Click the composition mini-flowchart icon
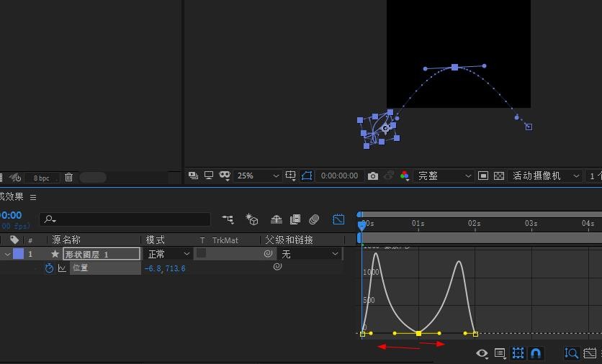Screen dimensions: 602x364 [x=228, y=219]
